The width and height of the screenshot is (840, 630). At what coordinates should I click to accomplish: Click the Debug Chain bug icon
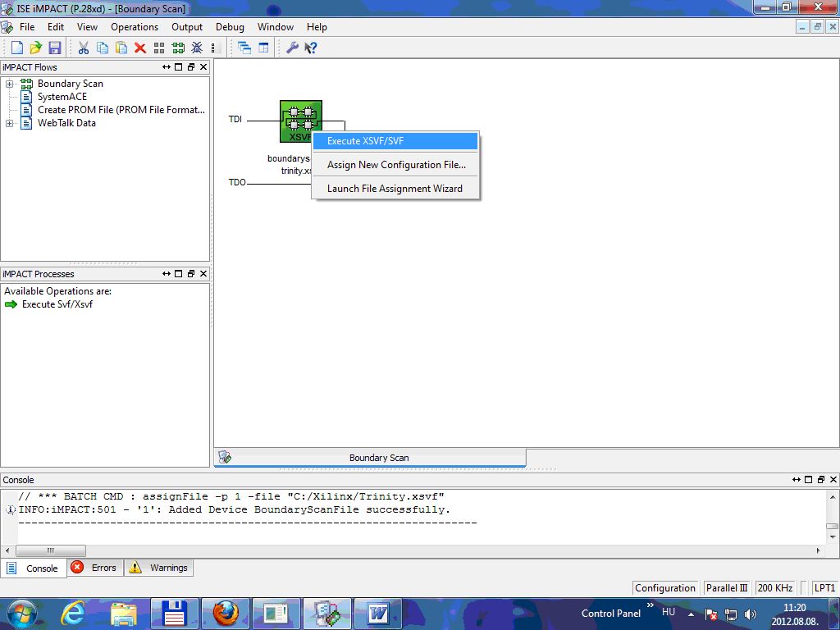click(198, 48)
